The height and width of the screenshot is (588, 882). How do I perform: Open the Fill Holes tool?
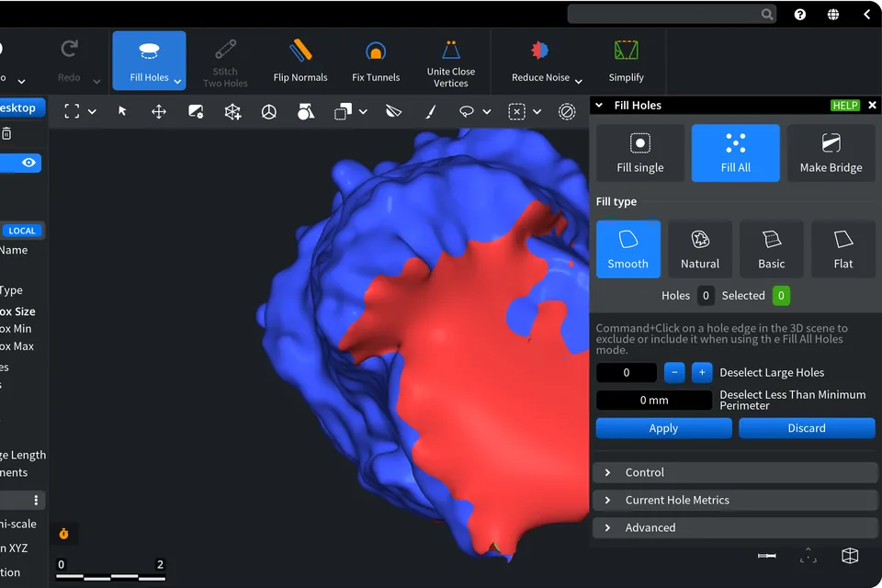[149, 61]
